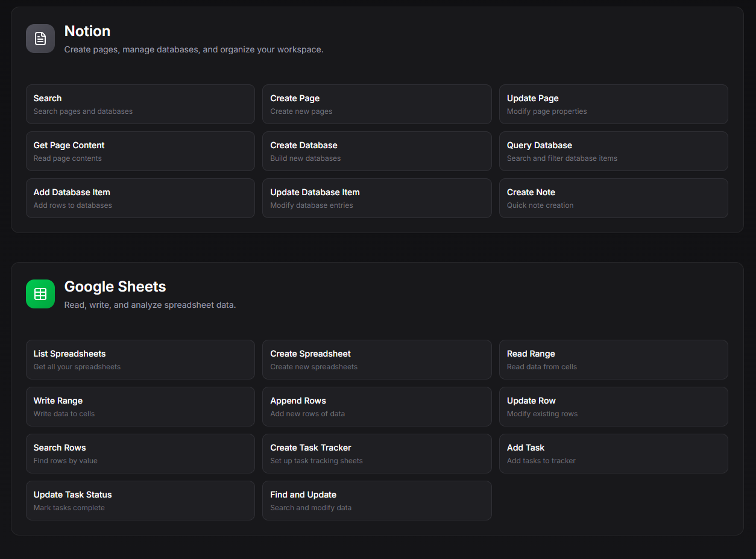Open the Add Database Item card

[140, 198]
